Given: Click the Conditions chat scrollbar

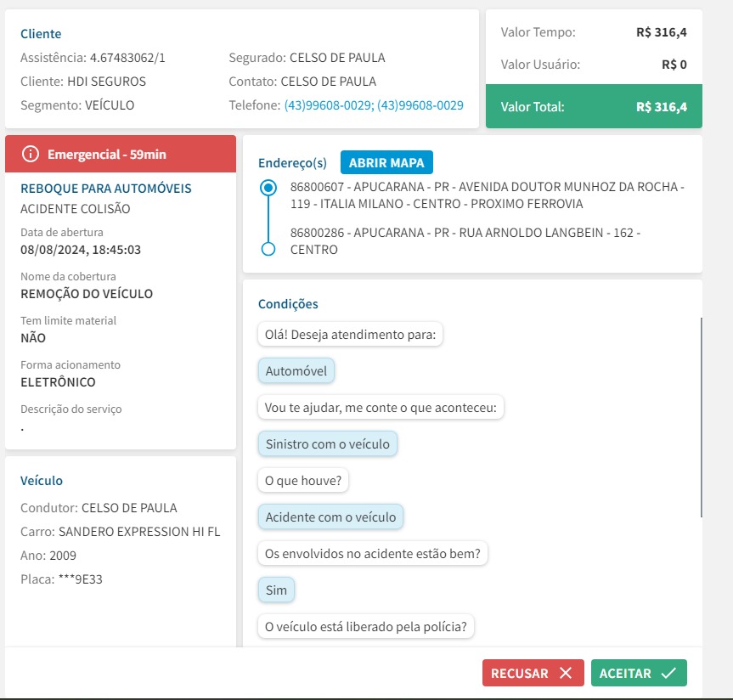Looking at the screenshot, I should click(701, 416).
